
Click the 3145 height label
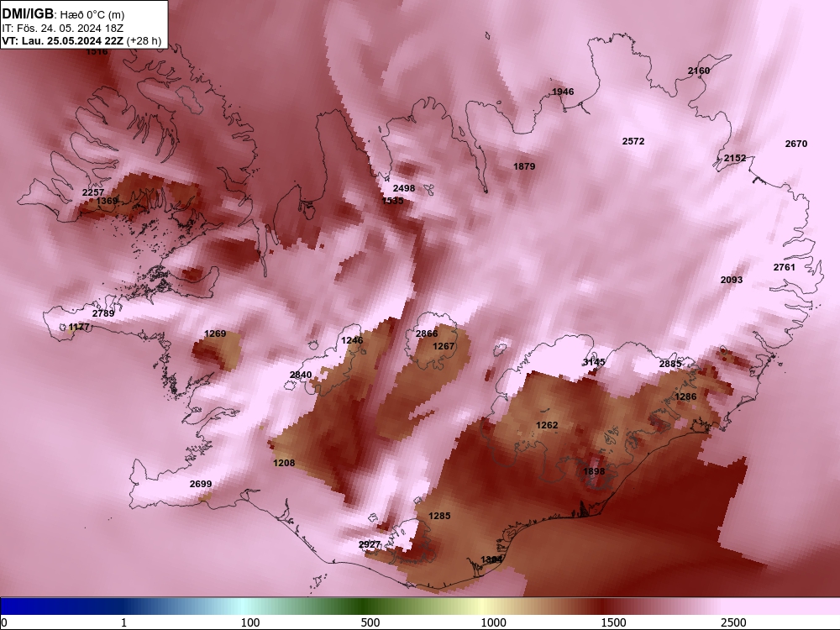pos(594,362)
